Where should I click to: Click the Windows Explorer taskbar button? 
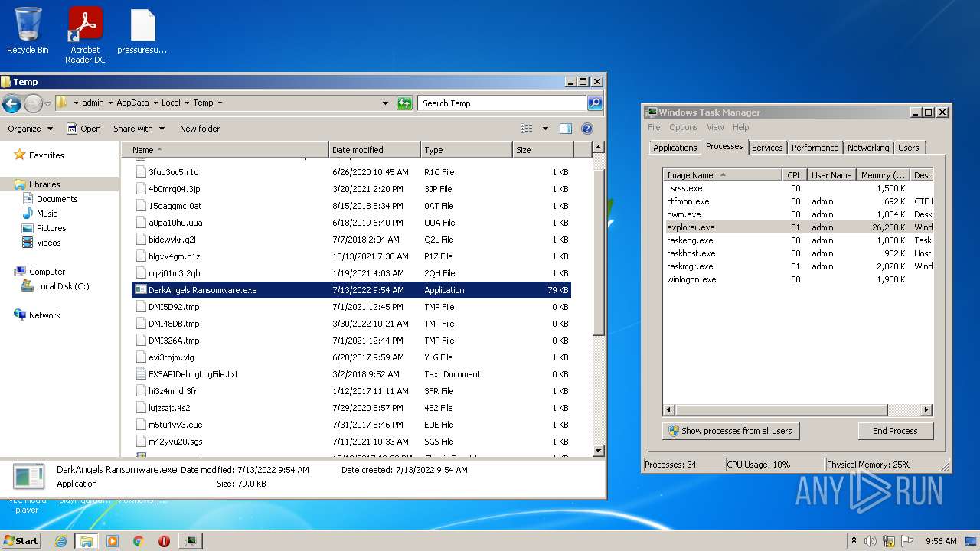coord(86,541)
